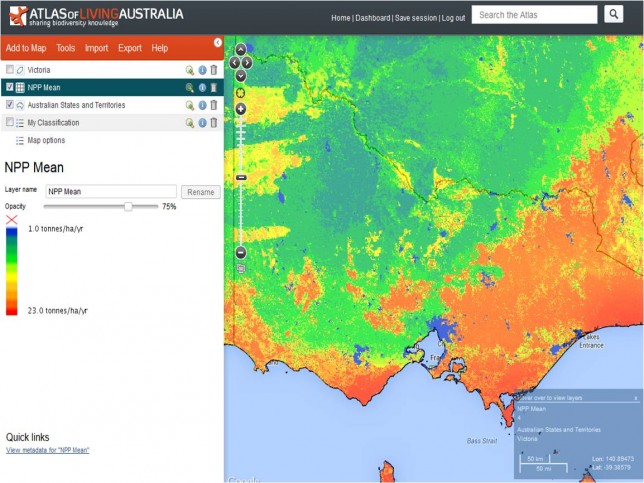The image size is (644, 483).
Task: Click the map zoom in plus button
Action: coord(240,107)
